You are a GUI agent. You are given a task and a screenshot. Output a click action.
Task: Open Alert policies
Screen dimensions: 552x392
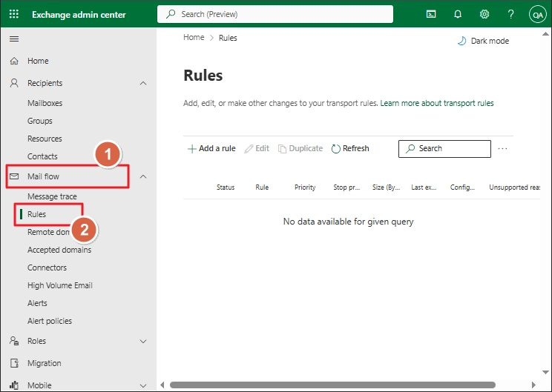pyautogui.click(x=50, y=321)
